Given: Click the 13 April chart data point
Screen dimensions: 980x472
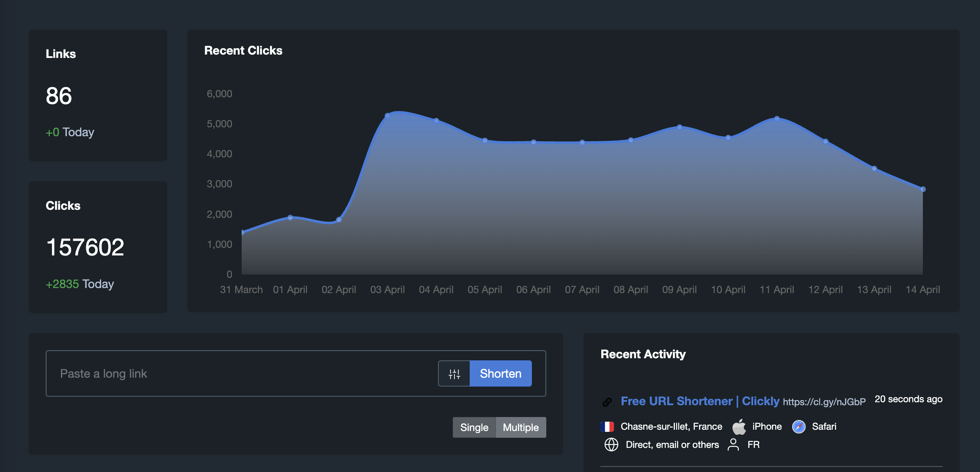Looking at the screenshot, I should (874, 168).
